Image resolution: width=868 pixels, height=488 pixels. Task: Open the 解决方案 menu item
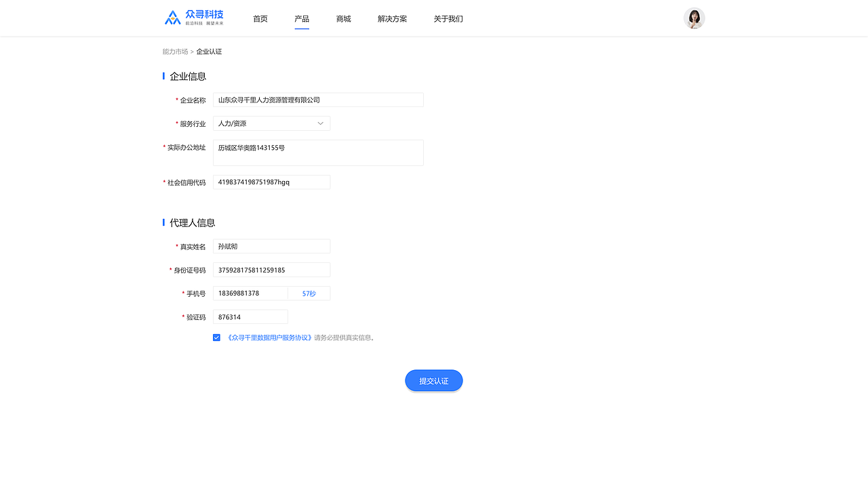click(392, 18)
